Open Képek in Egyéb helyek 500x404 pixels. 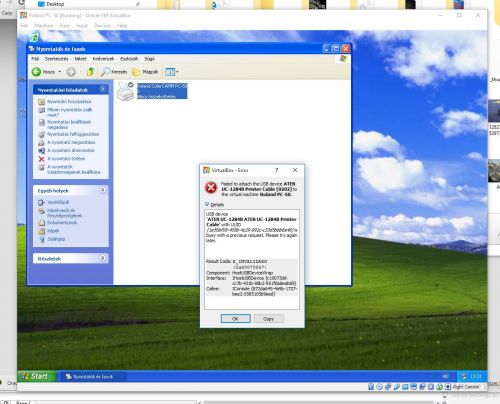click(53, 231)
